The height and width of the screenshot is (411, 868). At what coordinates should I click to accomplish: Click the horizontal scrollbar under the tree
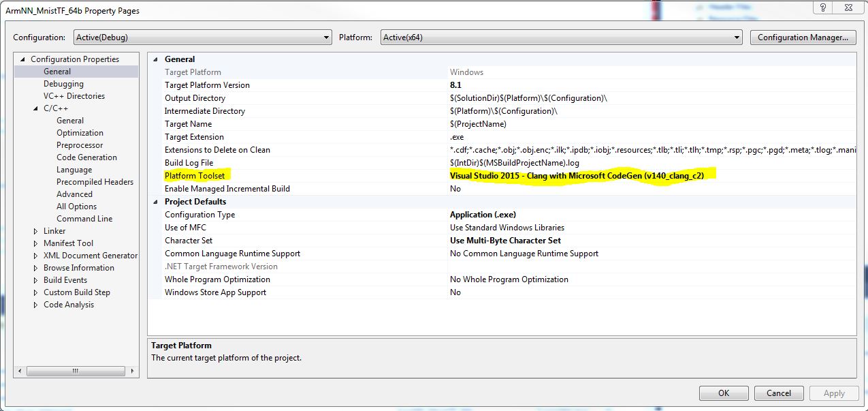pyautogui.click(x=75, y=371)
